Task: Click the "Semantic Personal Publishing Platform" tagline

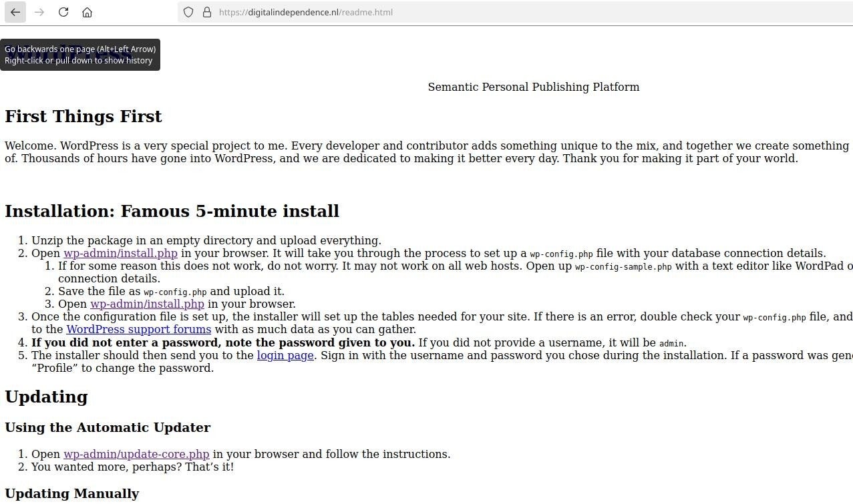Action: tap(533, 87)
